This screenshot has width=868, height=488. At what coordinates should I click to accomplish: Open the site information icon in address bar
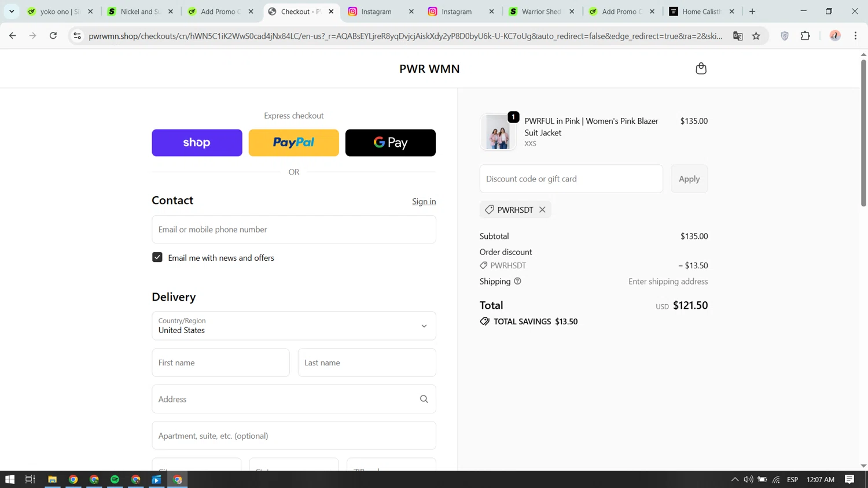[77, 36]
